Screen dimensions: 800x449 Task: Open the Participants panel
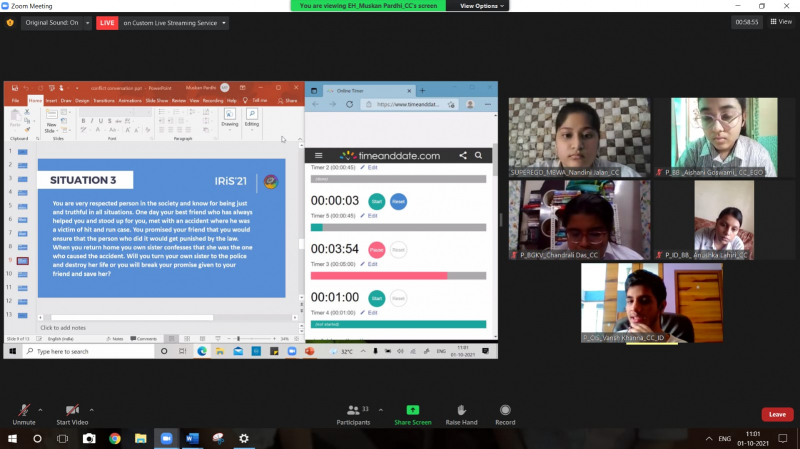351,411
